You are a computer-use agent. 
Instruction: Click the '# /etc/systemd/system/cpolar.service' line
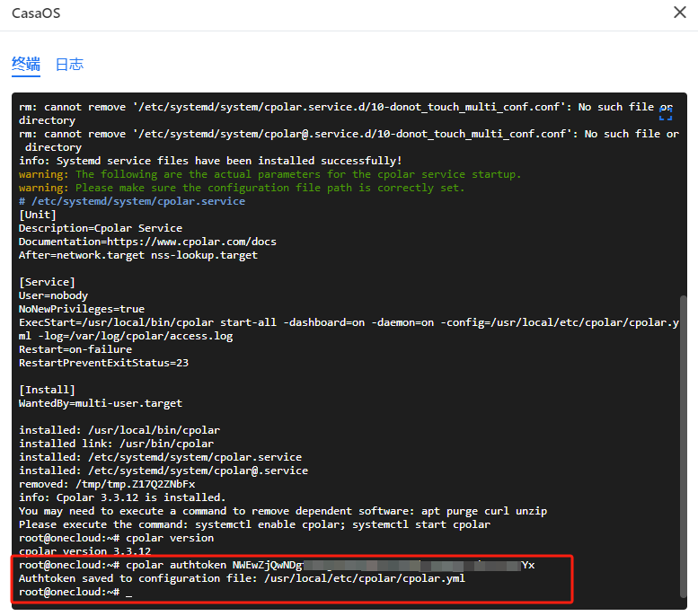pyautogui.click(x=132, y=201)
